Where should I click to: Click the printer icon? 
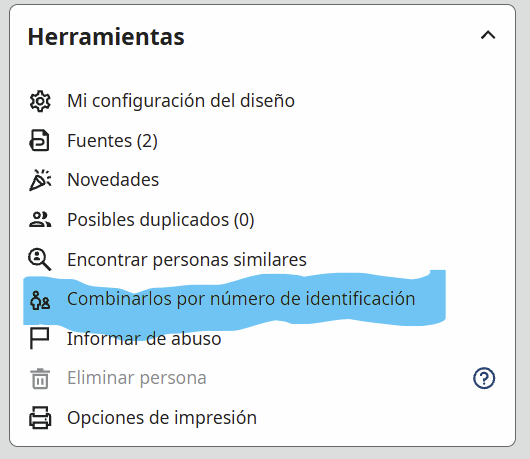40,418
